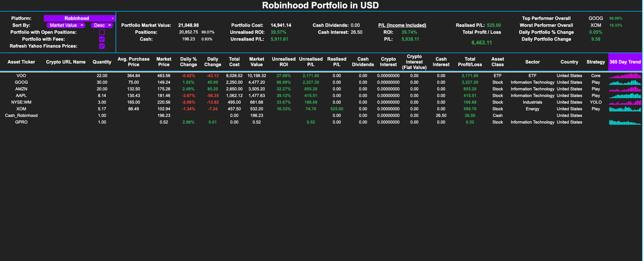Toggle Refresh Yahoo Finance Prices checkbox
This screenshot has height=261, width=644.
[x=102, y=46]
